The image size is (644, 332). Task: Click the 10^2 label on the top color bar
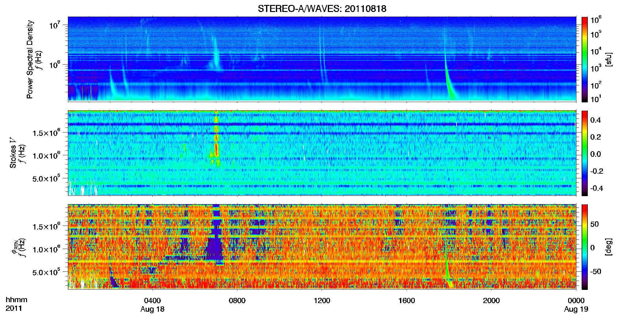[x=596, y=85]
